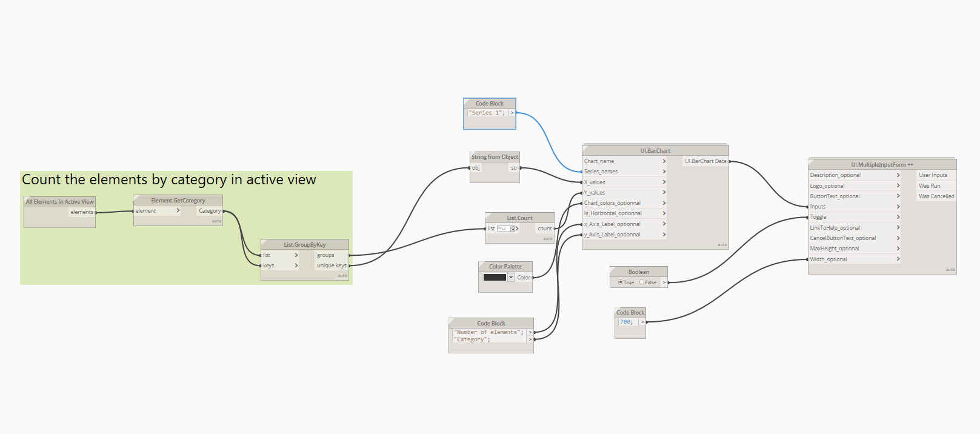Click the list level stepper on List.Count
Image resolution: width=980 pixels, height=434 pixels.
513,229
